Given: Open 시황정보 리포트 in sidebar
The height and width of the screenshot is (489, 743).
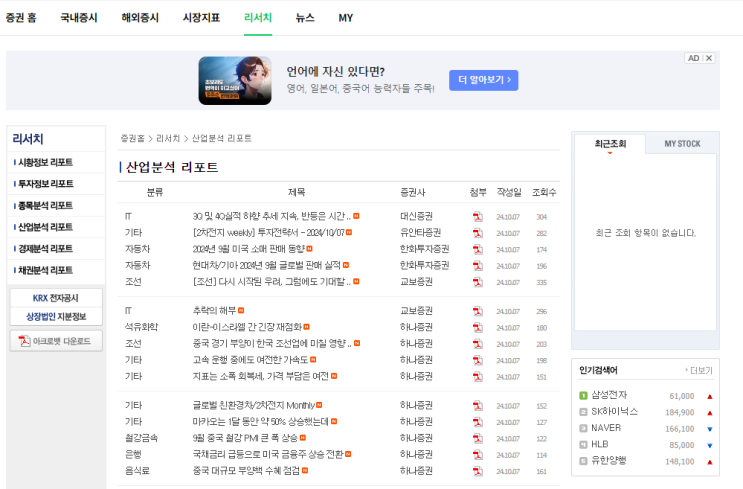Looking at the screenshot, I should 45,163.
